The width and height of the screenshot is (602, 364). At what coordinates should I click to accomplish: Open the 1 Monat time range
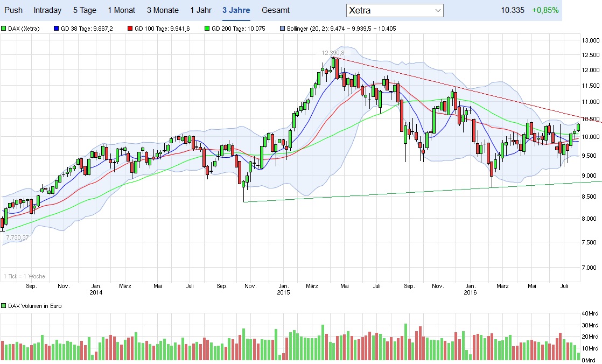coord(121,10)
